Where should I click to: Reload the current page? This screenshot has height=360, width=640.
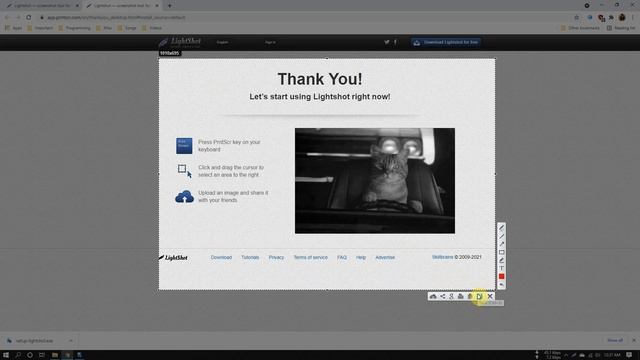coord(29,18)
